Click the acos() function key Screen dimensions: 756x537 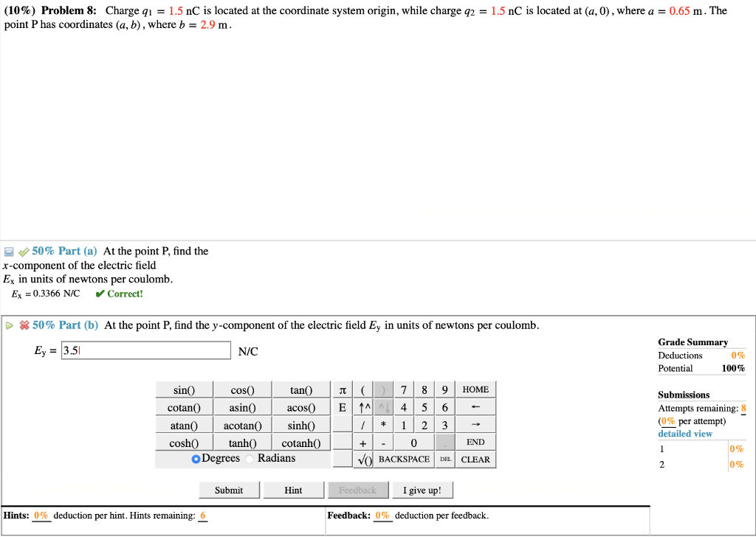click(301, 406)
